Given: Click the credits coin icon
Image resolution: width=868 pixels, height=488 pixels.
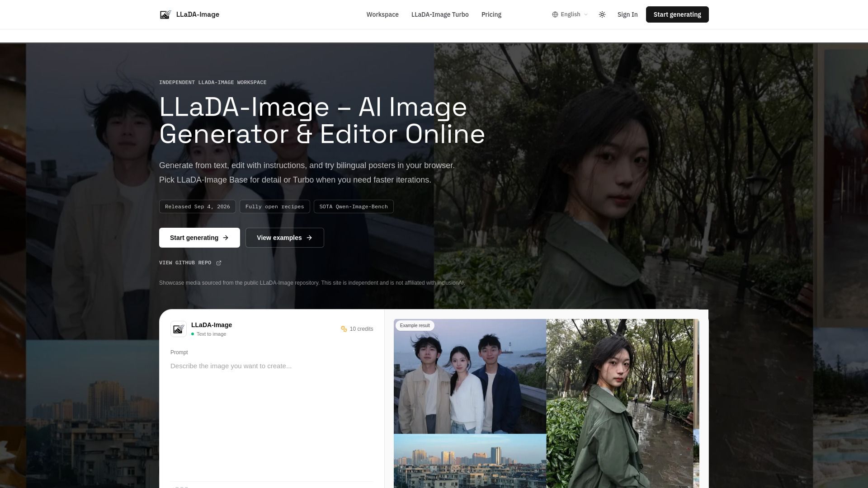Looking at the screenshot, I should [344, 329].
